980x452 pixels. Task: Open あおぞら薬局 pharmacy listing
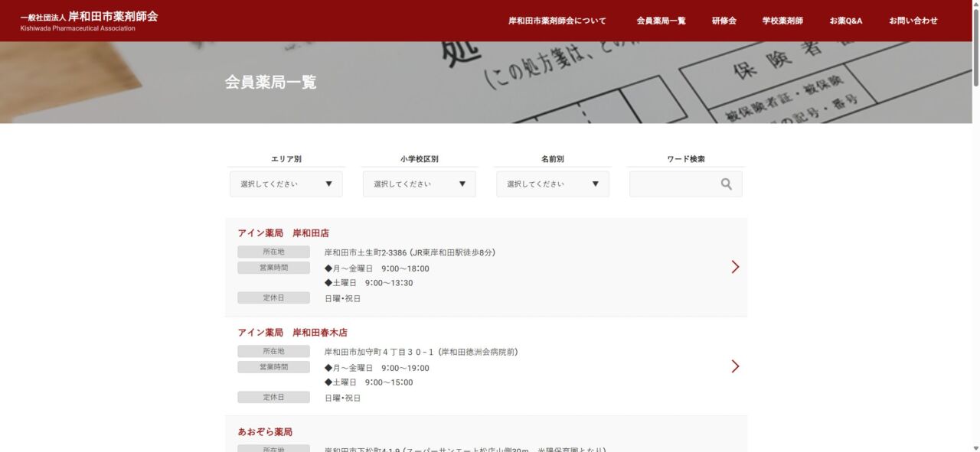[265, 432]
